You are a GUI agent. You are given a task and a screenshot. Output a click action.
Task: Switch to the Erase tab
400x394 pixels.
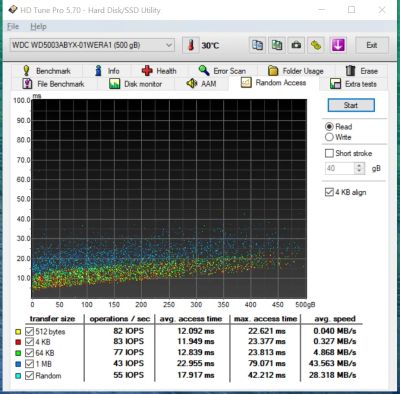[362, 71]
